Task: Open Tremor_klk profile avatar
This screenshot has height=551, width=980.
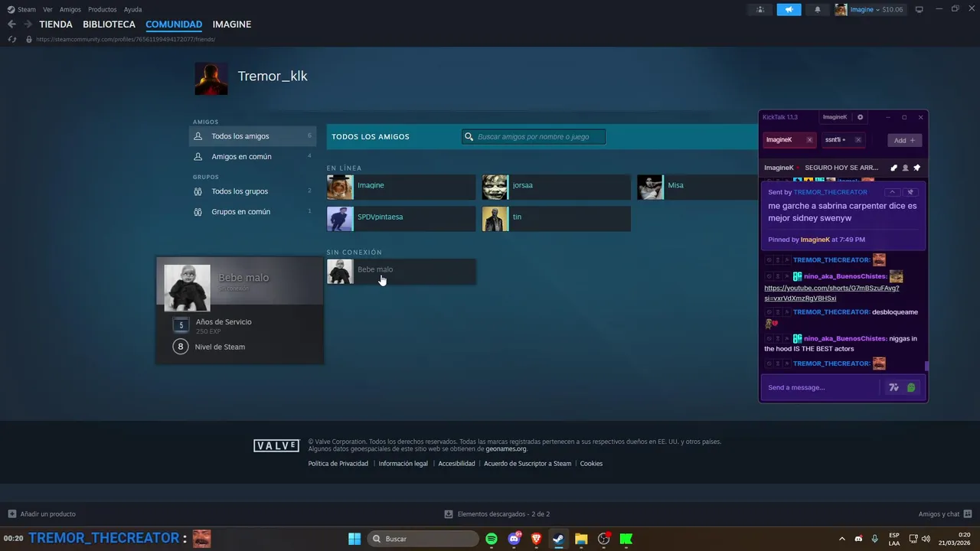Action: point(211,78)
